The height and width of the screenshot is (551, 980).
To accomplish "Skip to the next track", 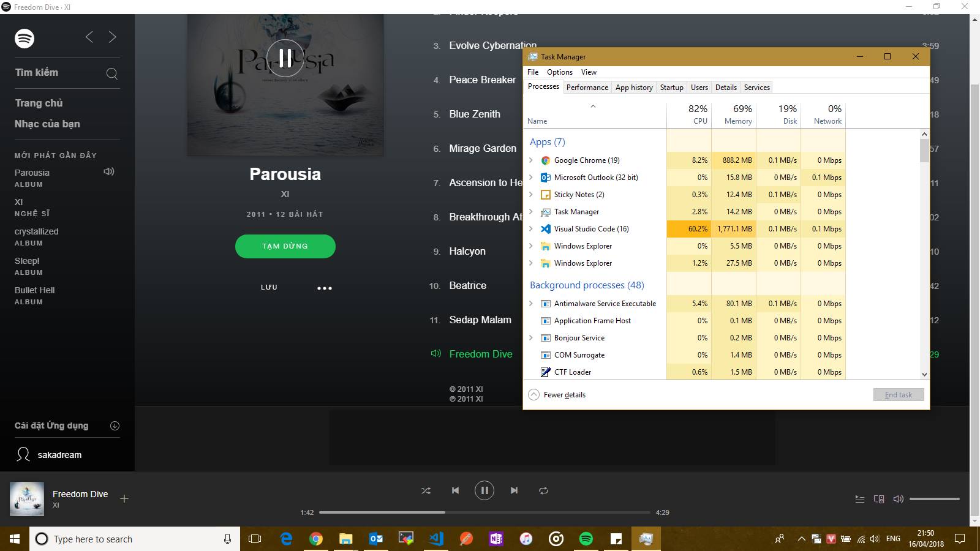I will click(x=514, y=490).
